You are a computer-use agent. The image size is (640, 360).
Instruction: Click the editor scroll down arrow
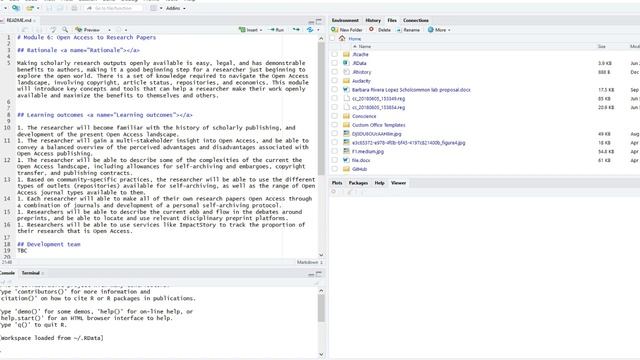click(x=321, y=255)
